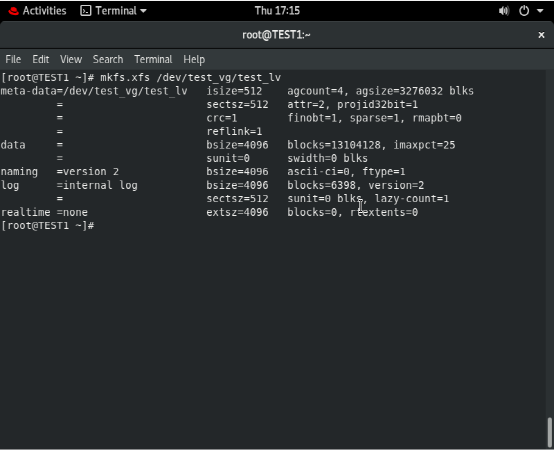Click the volume speaker icon
The height and width of the screenshot is (450, 554).
[x=504, y=11]
